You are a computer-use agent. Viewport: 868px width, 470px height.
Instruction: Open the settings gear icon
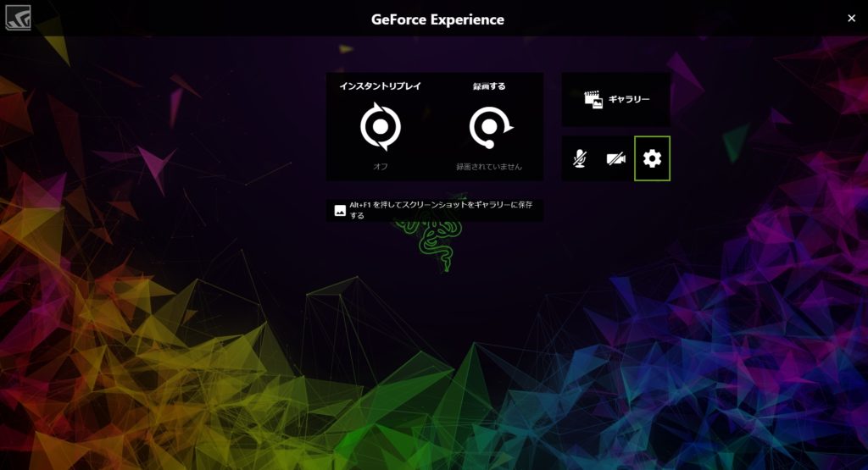click(652, 158)
